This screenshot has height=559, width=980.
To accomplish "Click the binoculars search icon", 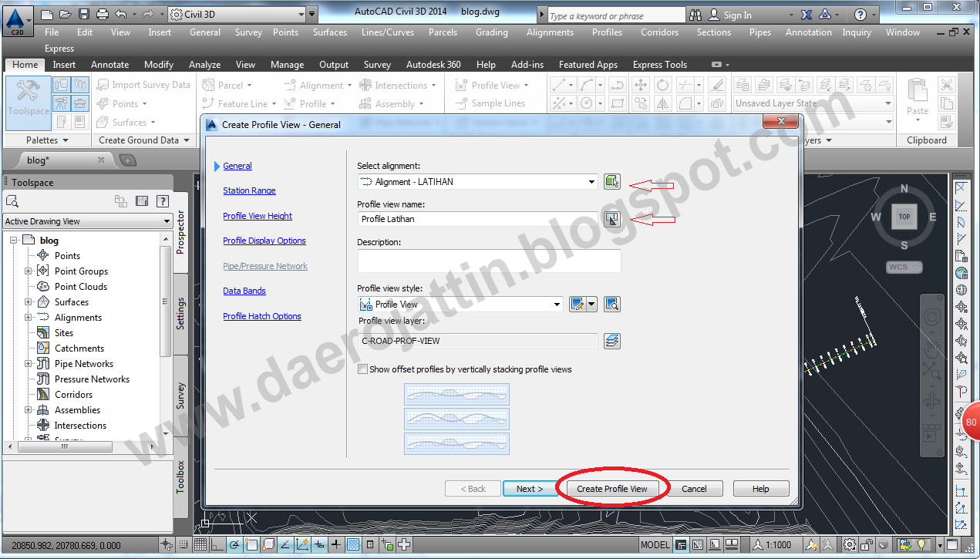I will (695, 15).
